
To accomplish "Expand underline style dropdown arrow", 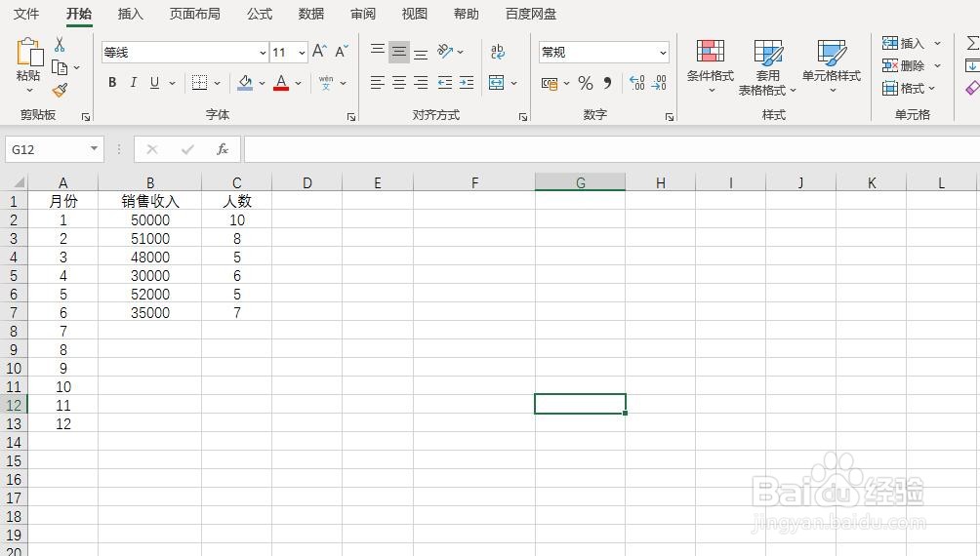I will pyautogui.click(x=172, y=83).
